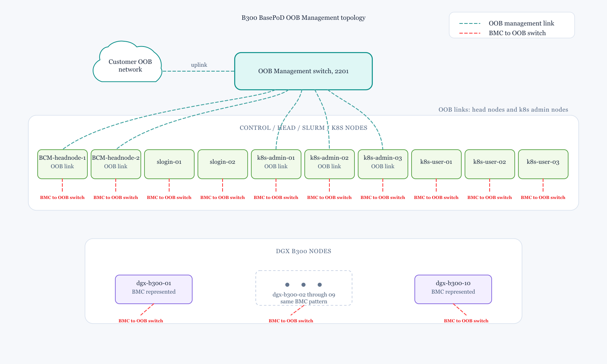Click the OOB links: head nodes and k8s admin nodes note
Viewport: 607px width, 364px height.
coord(503,110)
